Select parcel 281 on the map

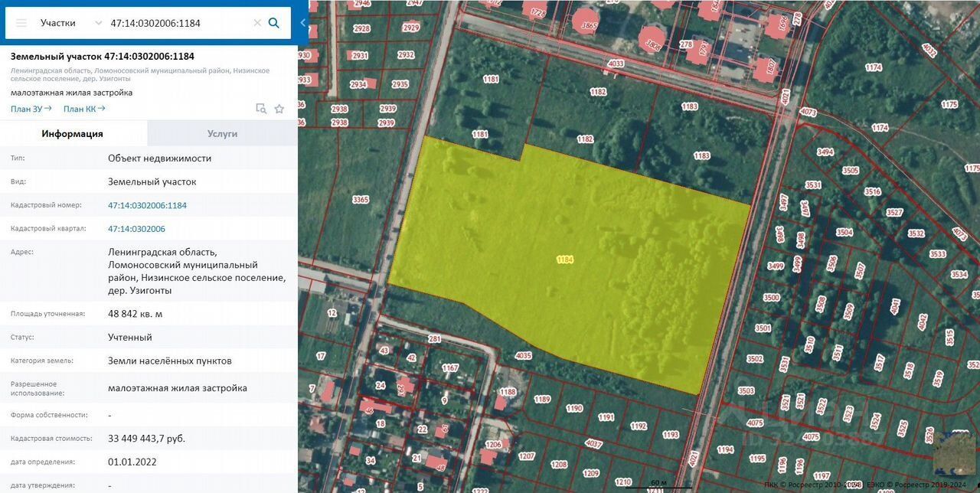pos(435,339)
